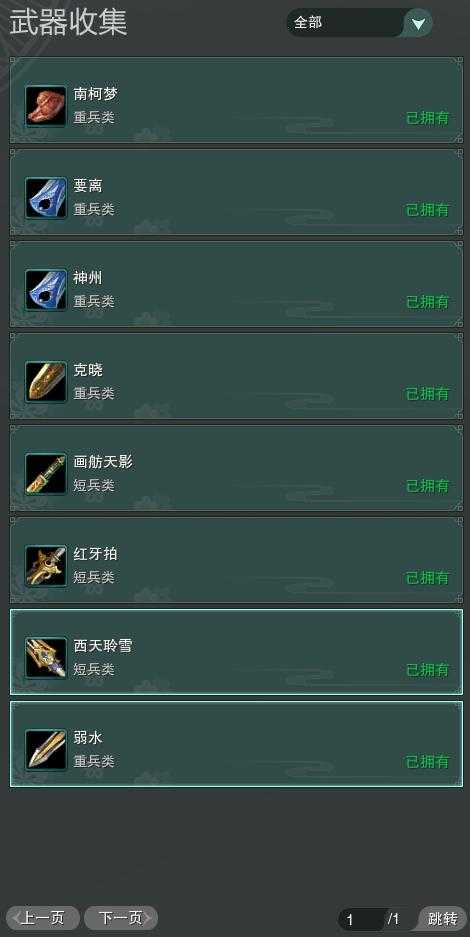Click the 跳转 jump button
This screenshot has width=470, height=937.
pos(443,918)
